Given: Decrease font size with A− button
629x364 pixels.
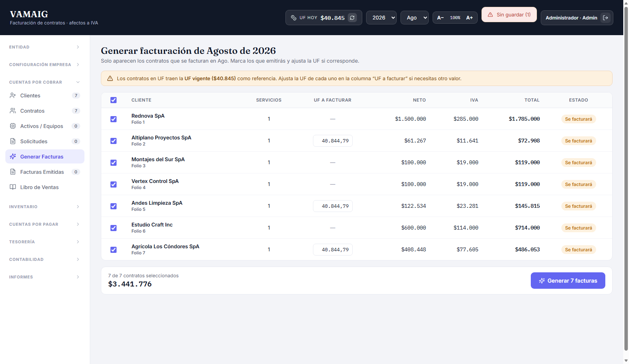Looking at the screenshot, I should 440,18.
